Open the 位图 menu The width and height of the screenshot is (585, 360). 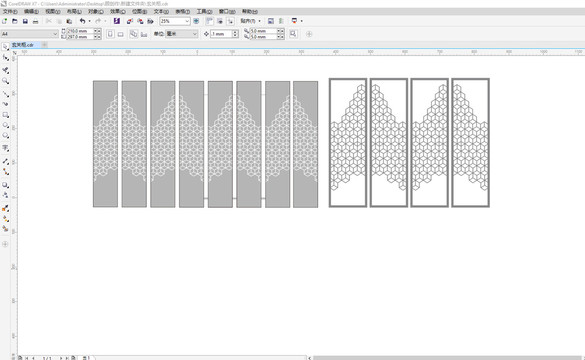click(139, 12)
